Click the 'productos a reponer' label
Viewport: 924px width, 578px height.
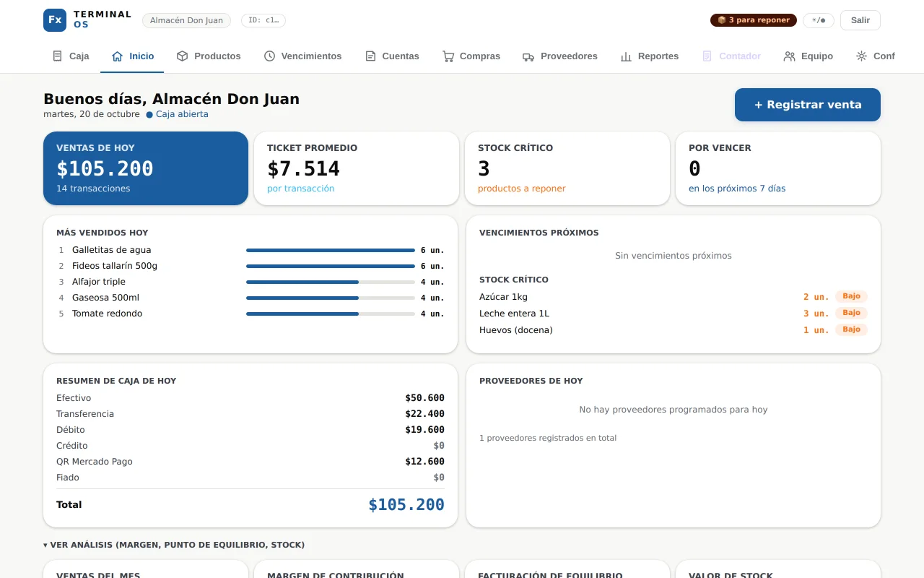click(x=522, y=189)
